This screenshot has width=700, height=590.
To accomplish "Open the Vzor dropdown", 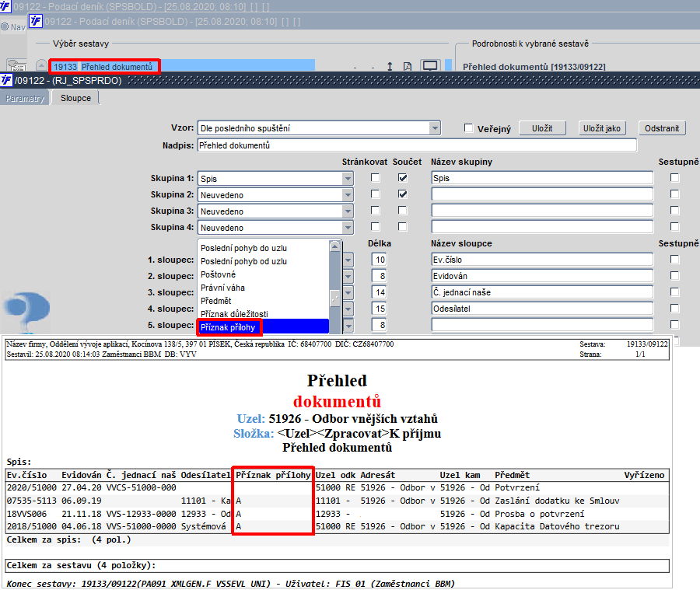I will [x=435, y=128].
